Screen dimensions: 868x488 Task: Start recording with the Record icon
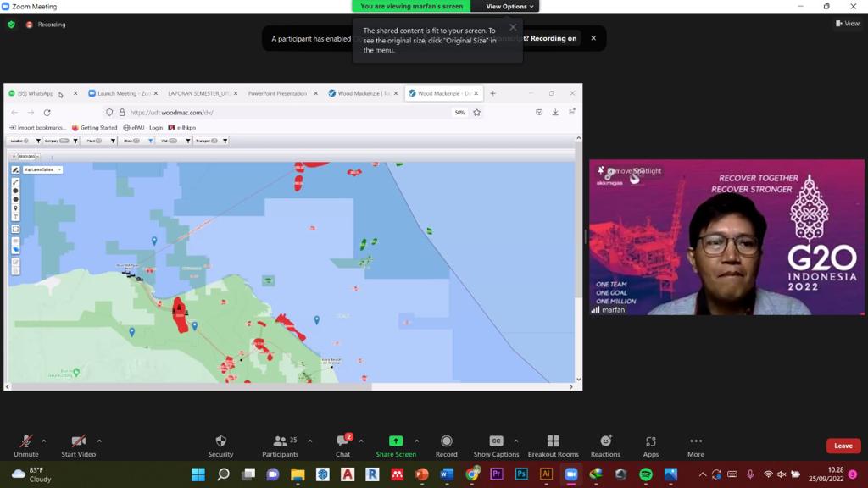[446, 446]
